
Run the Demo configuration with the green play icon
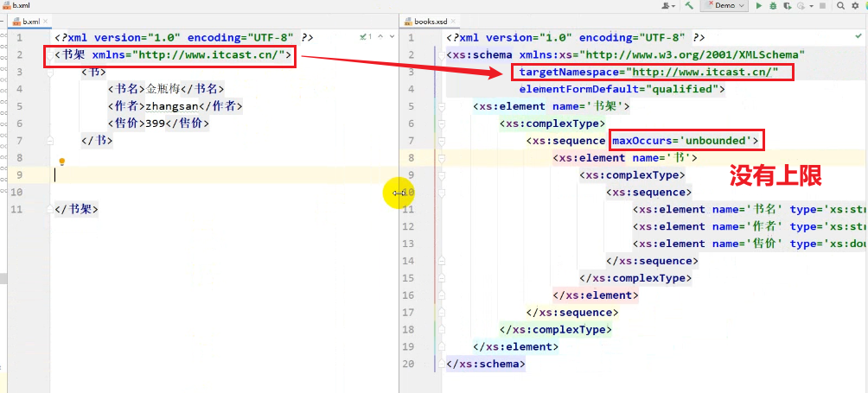click(759, 5)
